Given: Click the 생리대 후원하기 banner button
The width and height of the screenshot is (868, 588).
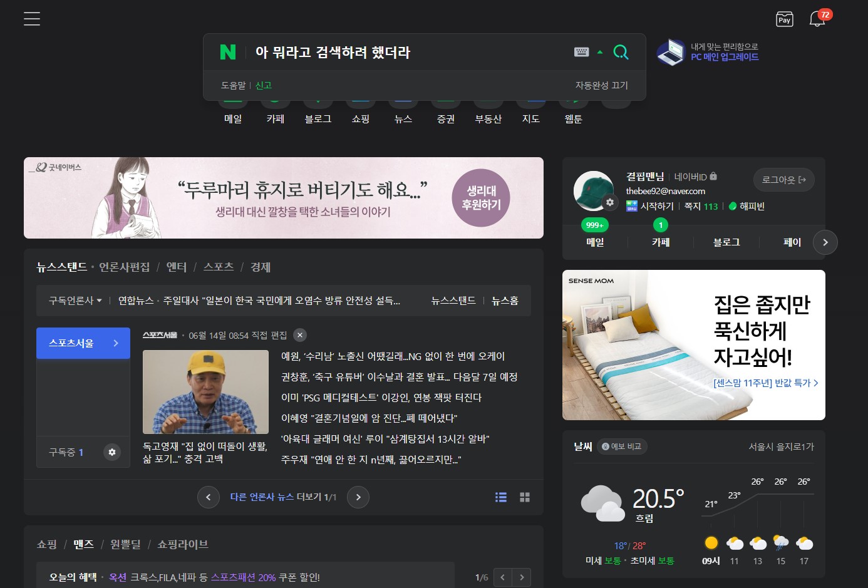Looking at the screenshot, I should (x=481, y=198).
